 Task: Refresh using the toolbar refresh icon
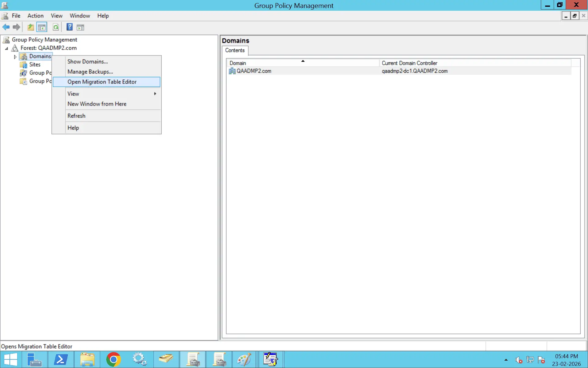pos(56,27)
